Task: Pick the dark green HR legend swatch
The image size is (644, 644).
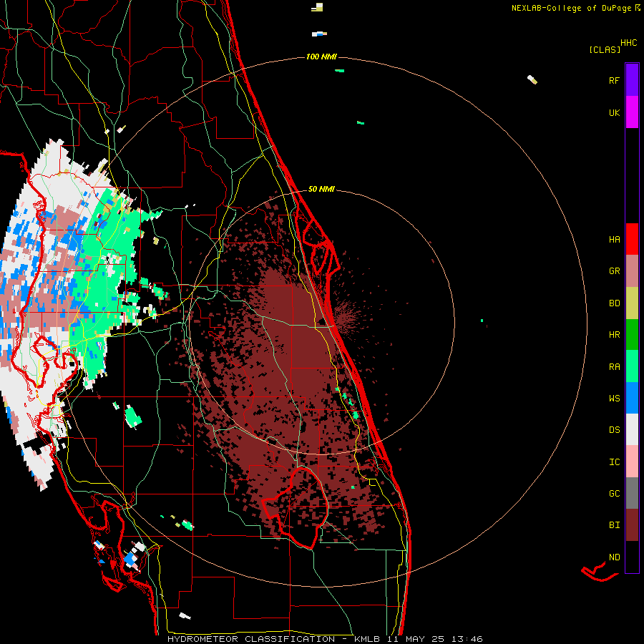Action: coord(632,334)
